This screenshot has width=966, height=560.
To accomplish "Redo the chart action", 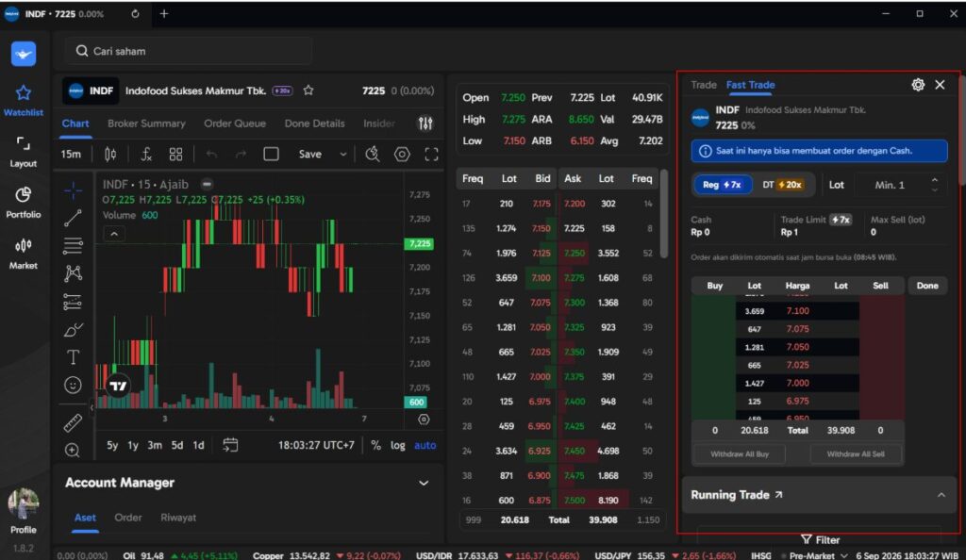I will [241, 155].
